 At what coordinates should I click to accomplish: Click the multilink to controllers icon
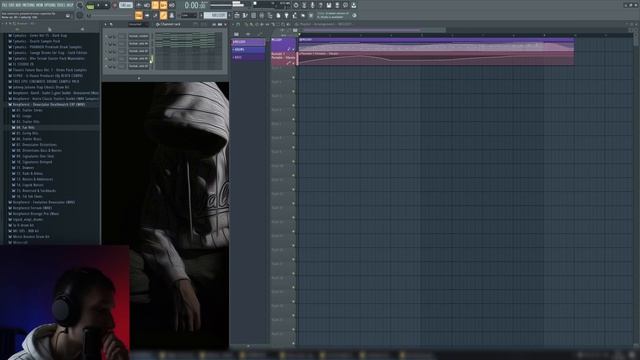pyautogui.click(x=172, y=16)
